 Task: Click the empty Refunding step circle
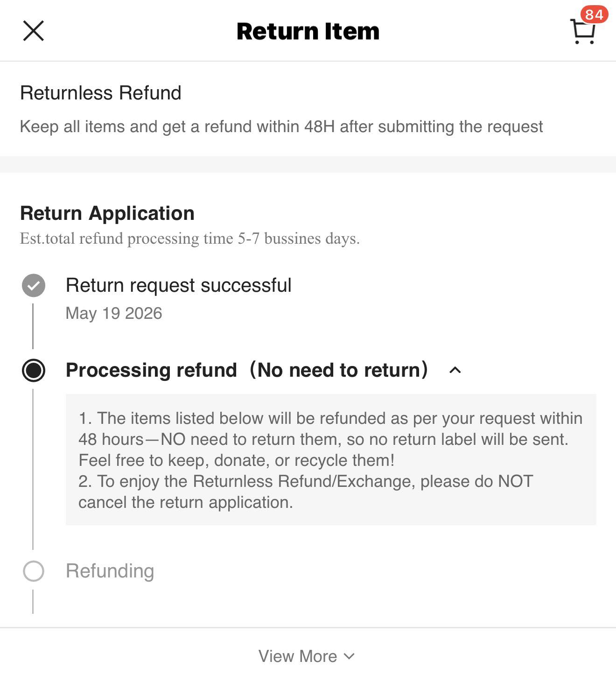pyautogui.click(x=34, y=571)
